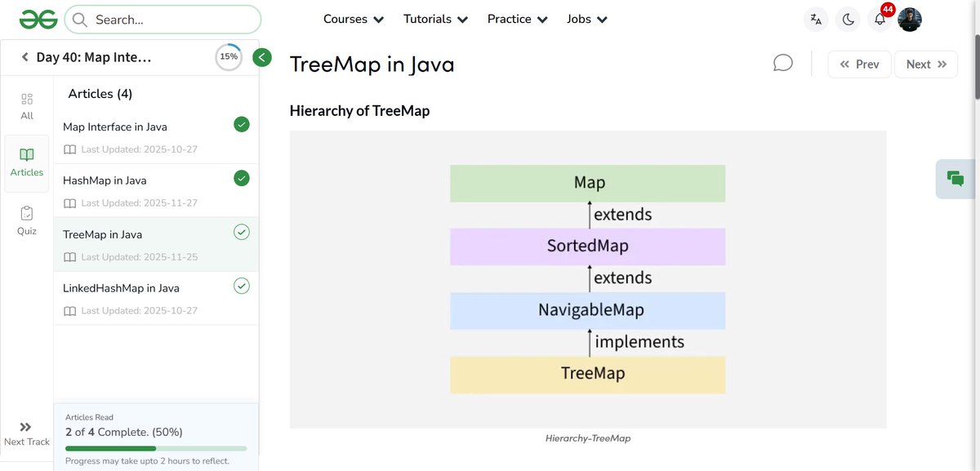Unmark Map Interface in Java as complete

click(x=241, y=124)
